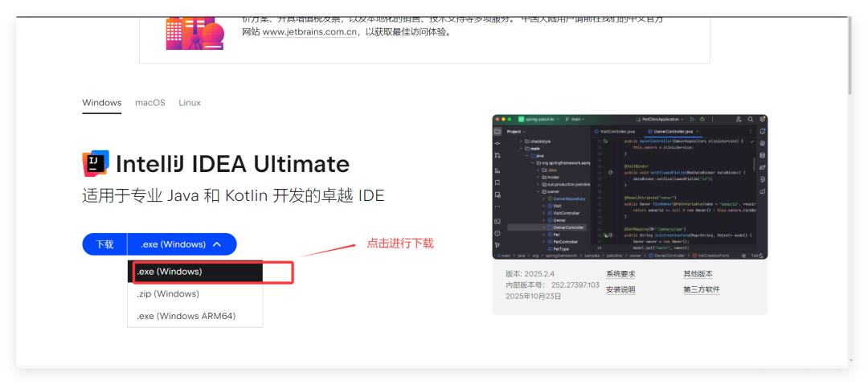Viewport: 868px width, 385px height.
Task: Switch to the Linux tab
Action: click(x=190, y=103)
